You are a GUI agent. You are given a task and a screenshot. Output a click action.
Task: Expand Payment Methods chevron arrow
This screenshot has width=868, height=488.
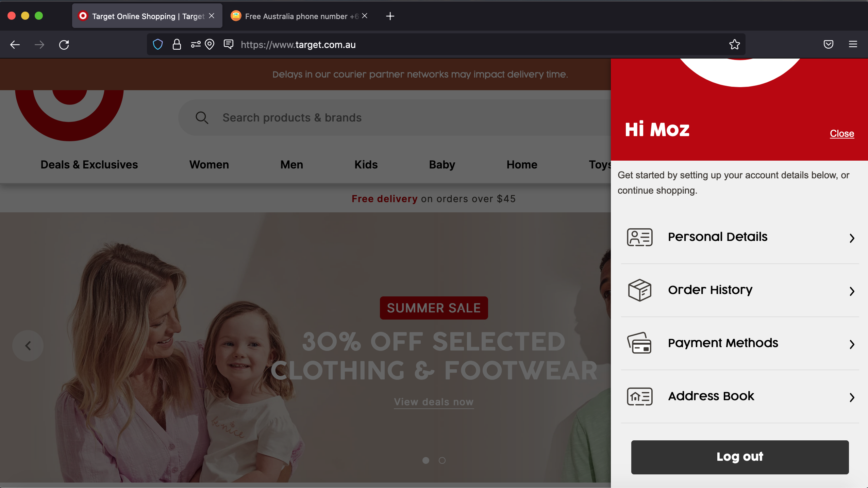click(852, 344)
